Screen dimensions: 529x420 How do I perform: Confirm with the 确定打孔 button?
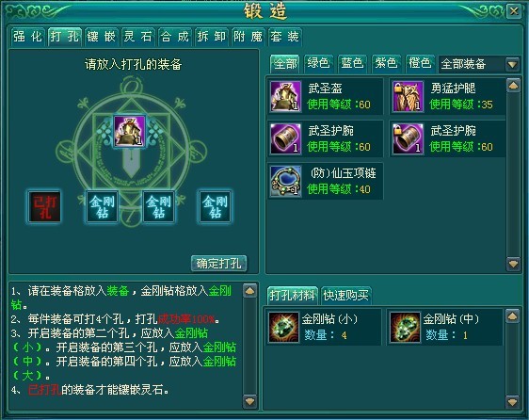point(219,264)
